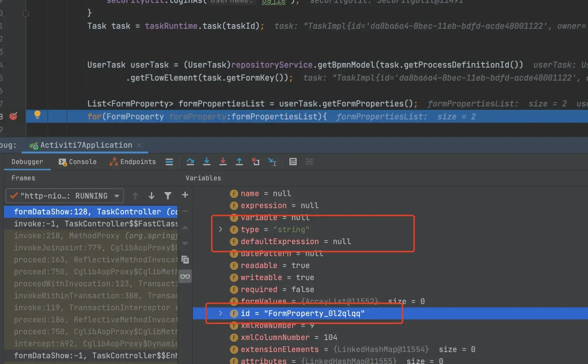The height and width of the screenshot is (364, 588).
Task: Click the yellow intention lightbulb in gutter
Action: 37,115
